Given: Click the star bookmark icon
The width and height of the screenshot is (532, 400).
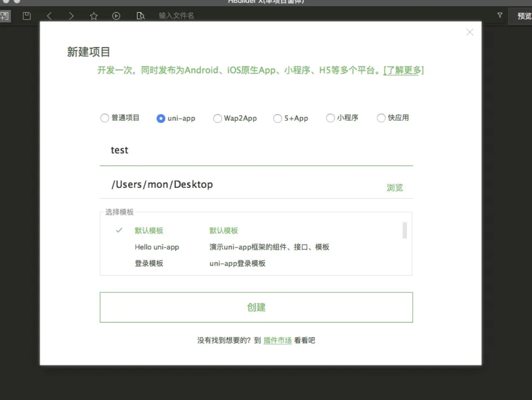Looking at the screenshot, I should point(94,16).
